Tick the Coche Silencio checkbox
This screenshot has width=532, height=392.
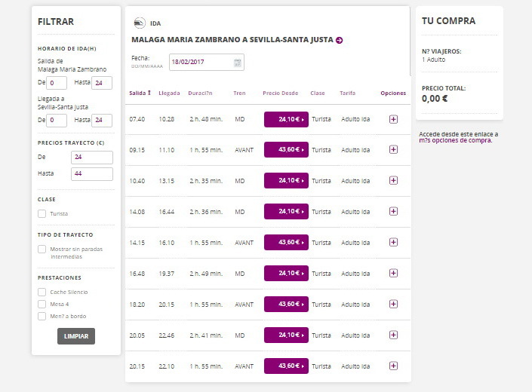coord(42,292)
